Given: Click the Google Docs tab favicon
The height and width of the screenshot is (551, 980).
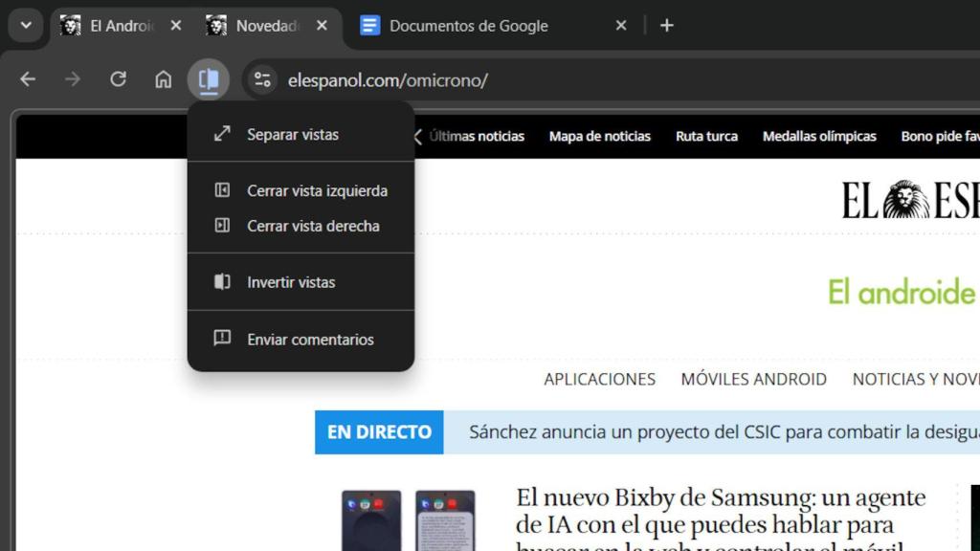Looking at the screenshot, I should (x=369, y=26).
